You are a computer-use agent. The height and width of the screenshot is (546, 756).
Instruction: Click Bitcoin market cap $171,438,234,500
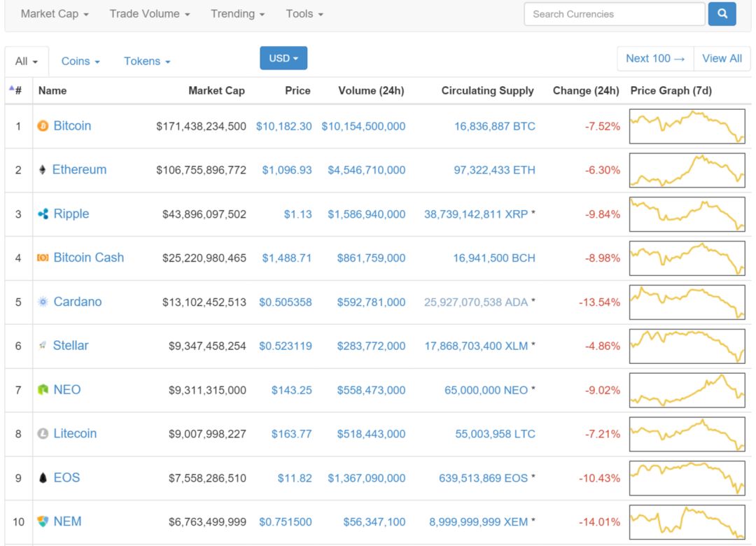[201, 127]
